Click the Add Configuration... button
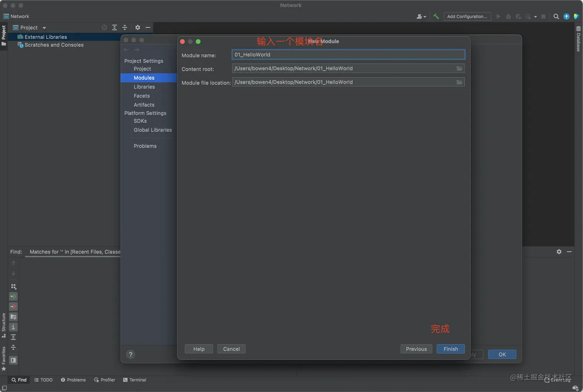The image size is (583, 392). (x=467, y=16)
